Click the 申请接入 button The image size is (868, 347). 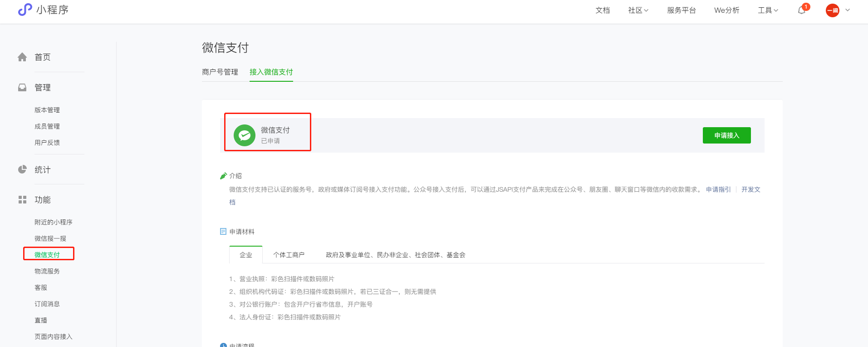[727, 135]
